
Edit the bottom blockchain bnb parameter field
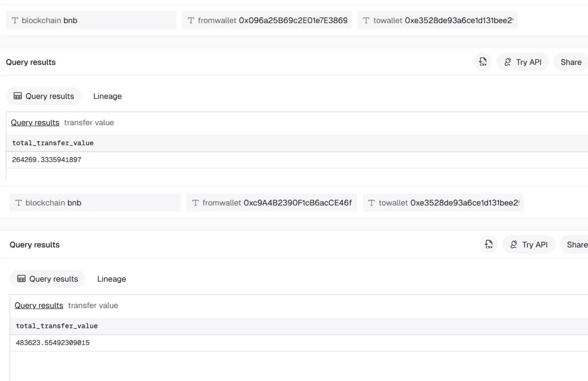[x=95, y=203]
